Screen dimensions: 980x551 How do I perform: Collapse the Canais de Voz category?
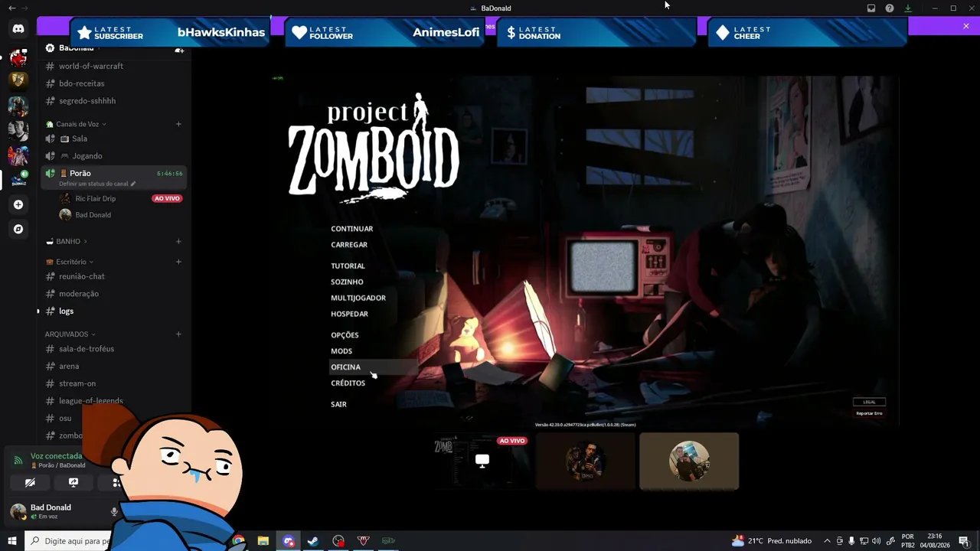[x=76, y=124]
